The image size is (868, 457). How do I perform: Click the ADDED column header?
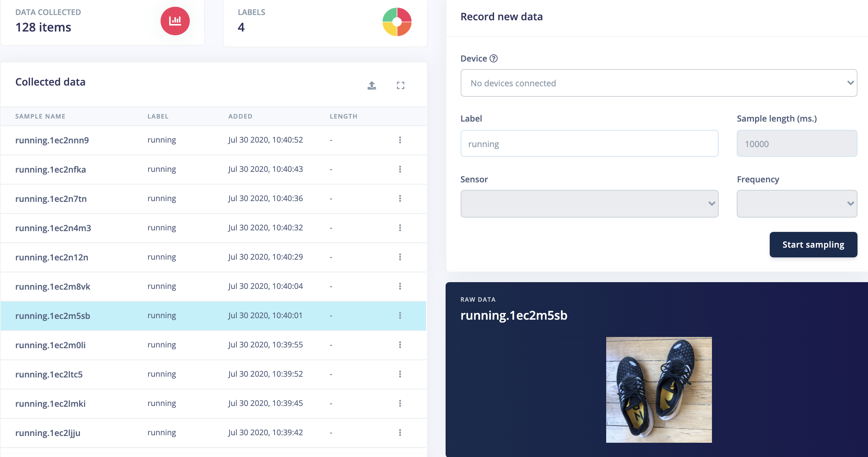(240, 116)
